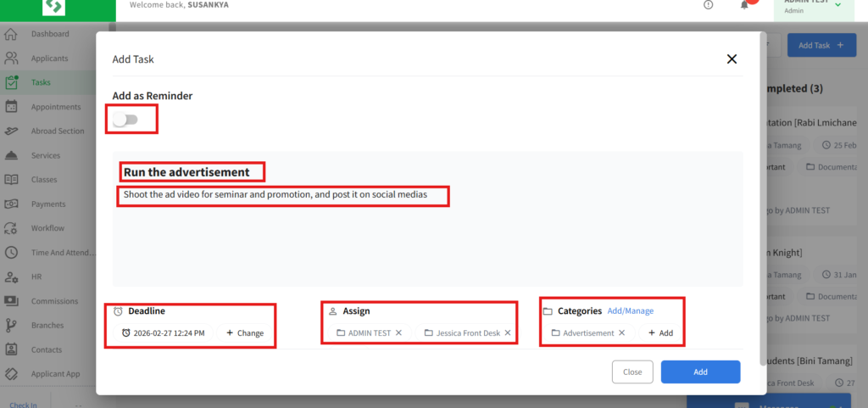Remove the Advertisement category tag
The width and height of the screenshot is (868, 408).
click(x=622, y=333)
